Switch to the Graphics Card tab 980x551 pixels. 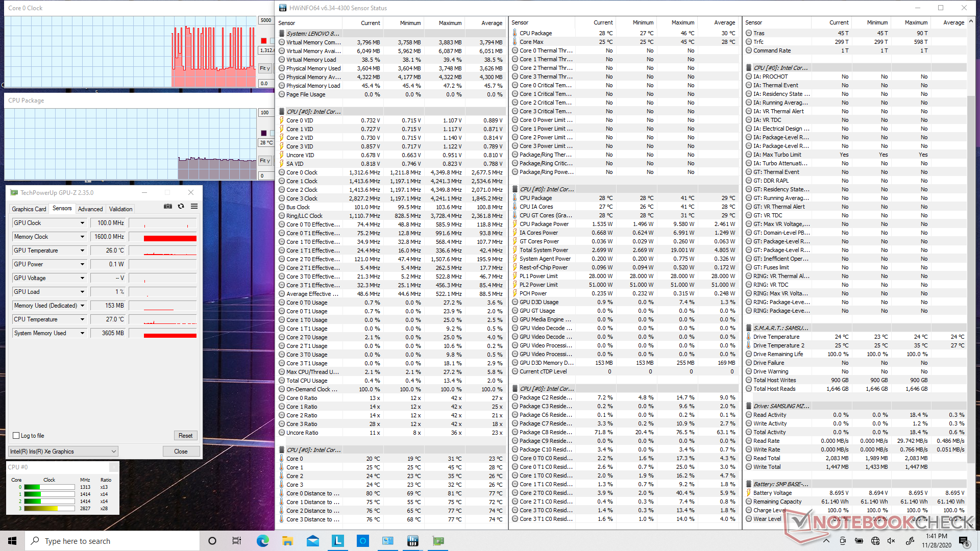point(29,209)
